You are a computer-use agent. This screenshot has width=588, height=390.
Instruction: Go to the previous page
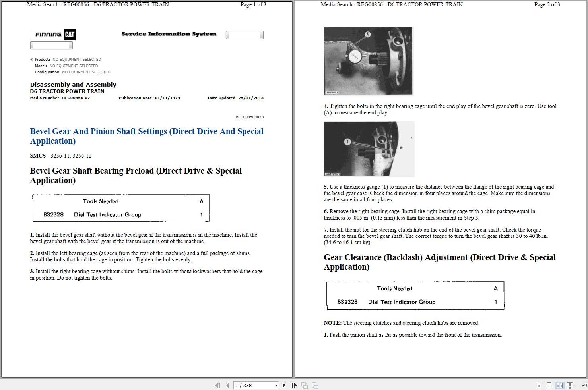click(227, 385)
